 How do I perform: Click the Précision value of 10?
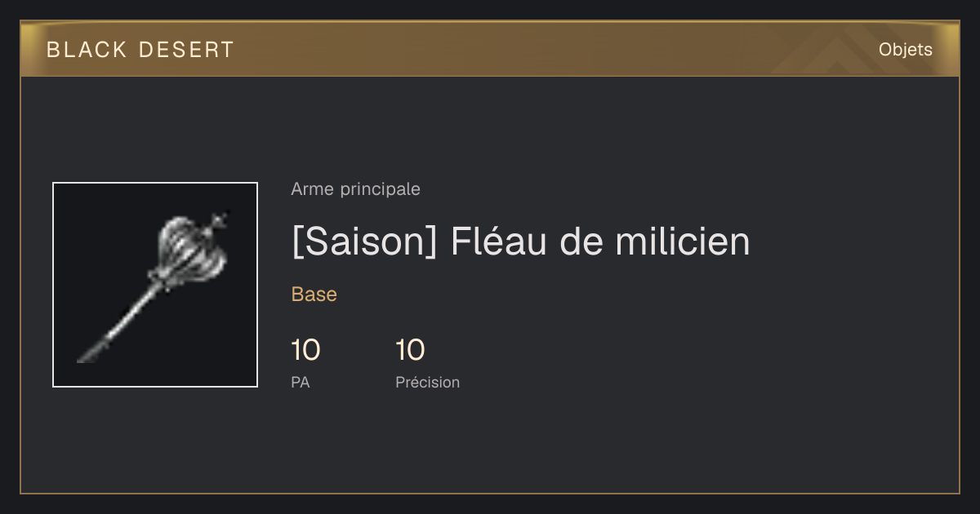[x=410, y=351]
